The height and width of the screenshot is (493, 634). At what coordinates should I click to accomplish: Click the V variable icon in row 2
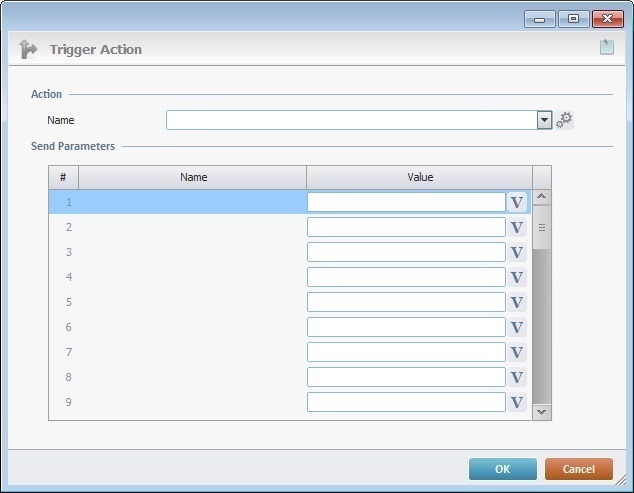point(517,227)
